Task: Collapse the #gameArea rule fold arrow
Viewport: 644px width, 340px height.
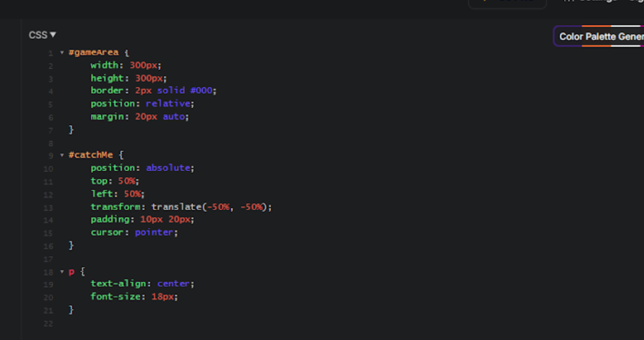Action: point(62,52)
